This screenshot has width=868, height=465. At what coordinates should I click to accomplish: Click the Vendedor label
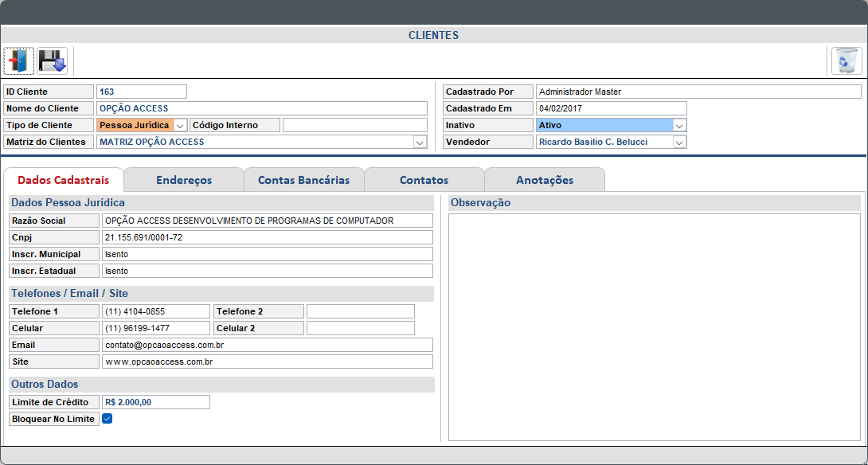tap(487, 143)
